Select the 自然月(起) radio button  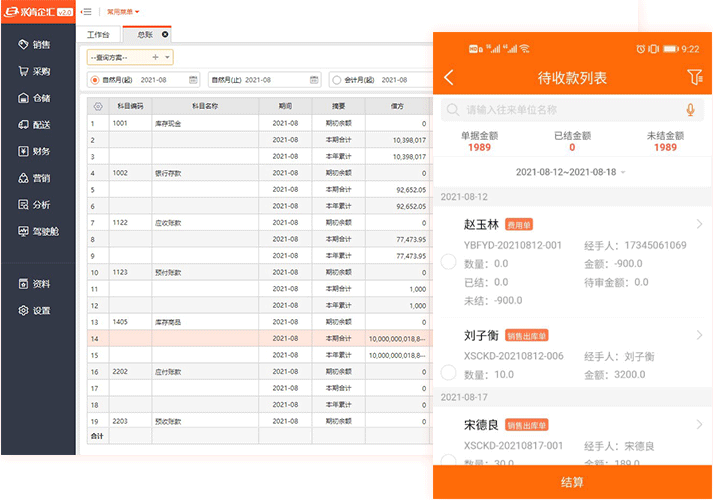click(x=95, y=80)
